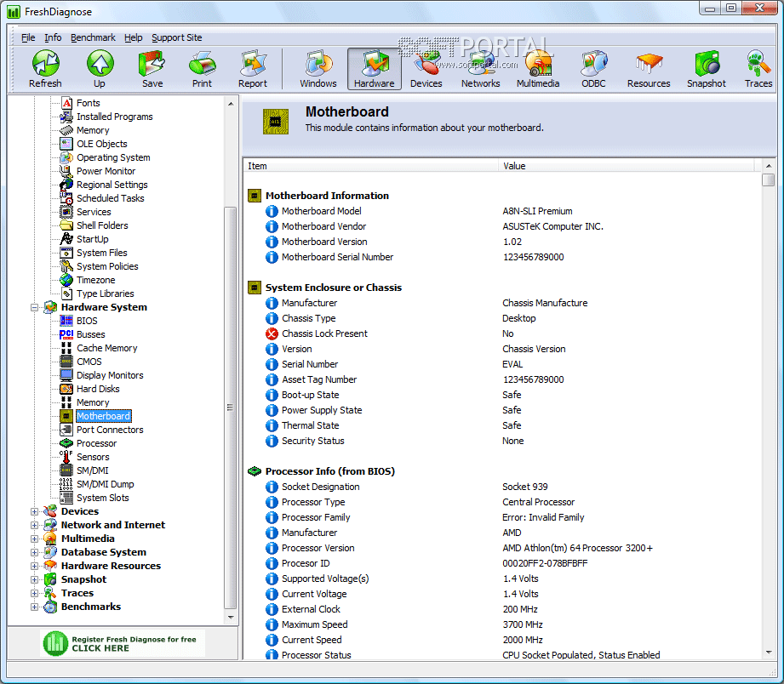Click the Save toolbar icon
Image resolution: width=784 pixels, height=684 pixels.
[x=152, y=69]
